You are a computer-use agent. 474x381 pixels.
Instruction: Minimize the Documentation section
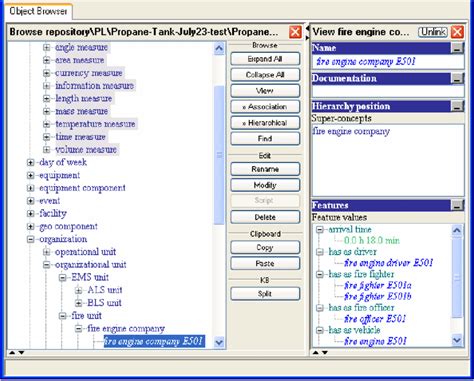[457, 79]
